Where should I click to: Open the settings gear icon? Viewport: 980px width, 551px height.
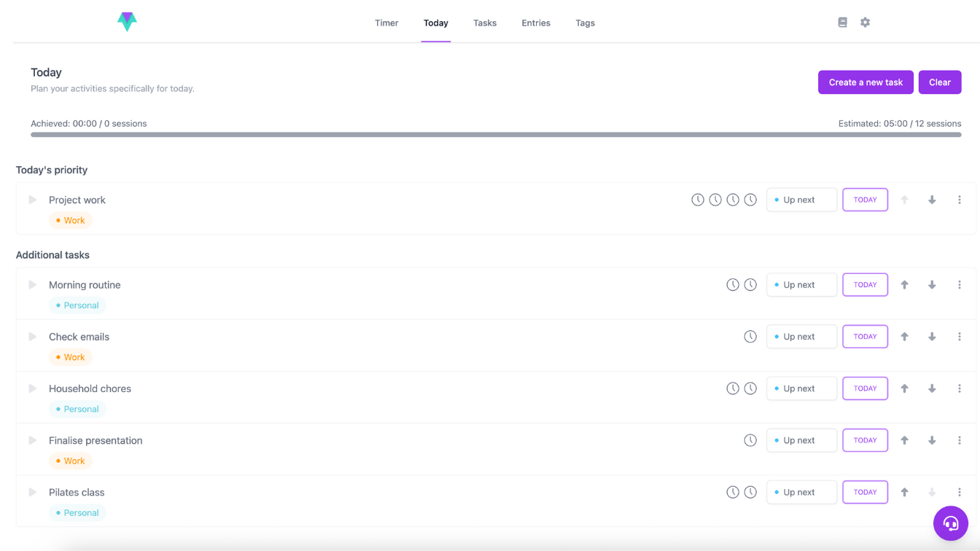(x=865, y=23)
